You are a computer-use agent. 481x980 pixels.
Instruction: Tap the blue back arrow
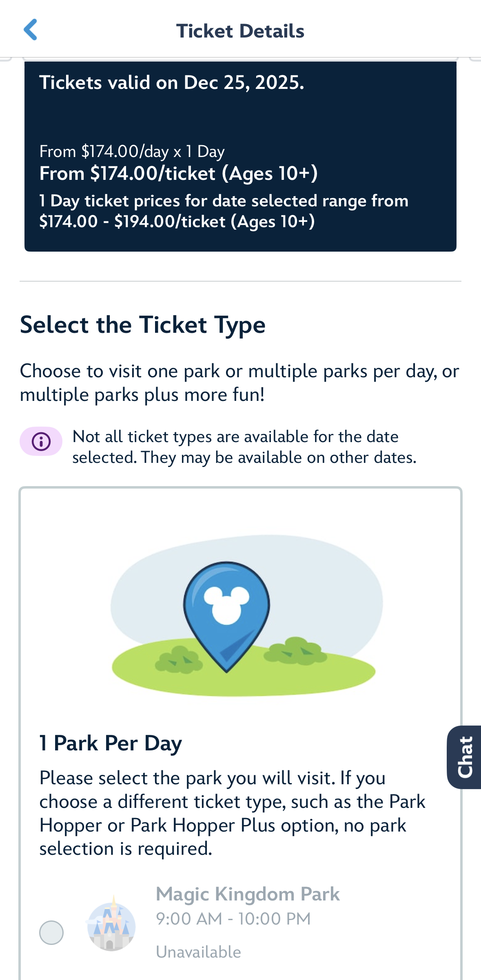pyautogui.click(x=31, y=30)
